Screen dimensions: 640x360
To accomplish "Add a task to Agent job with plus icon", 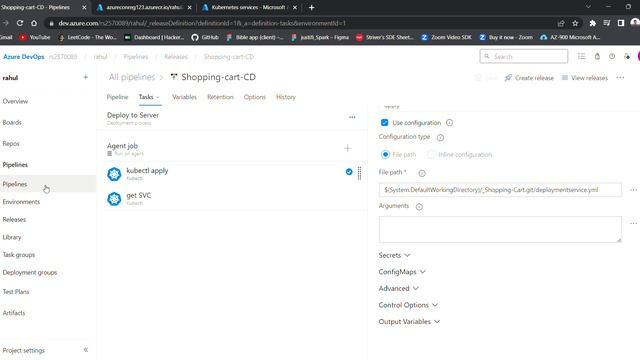I will pos(347,148).
